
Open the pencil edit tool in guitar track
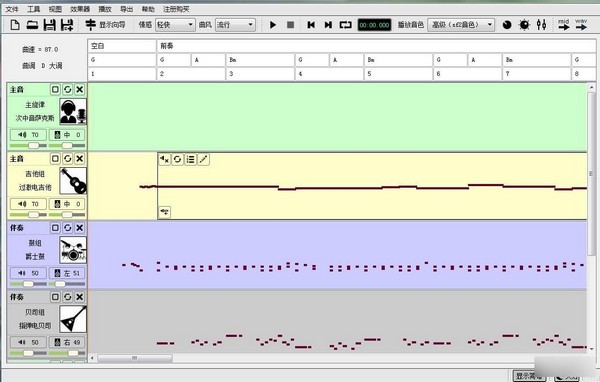click(x=203, y=159)
